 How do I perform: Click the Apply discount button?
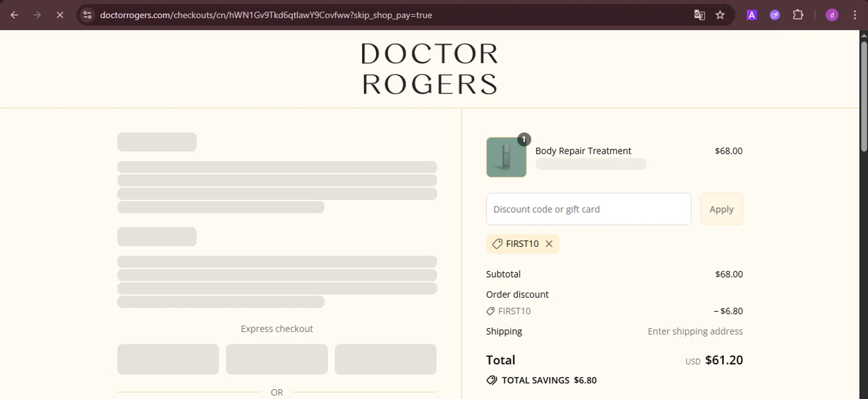(722, 209)
